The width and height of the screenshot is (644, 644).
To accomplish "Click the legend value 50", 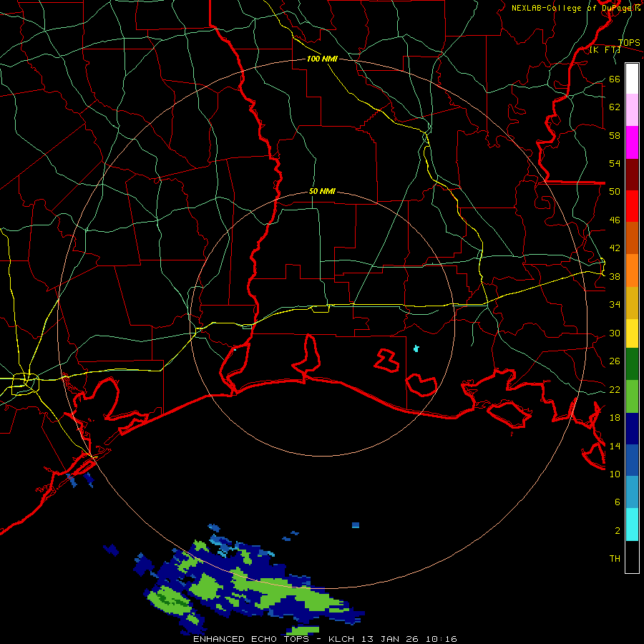I will point(615,191).
